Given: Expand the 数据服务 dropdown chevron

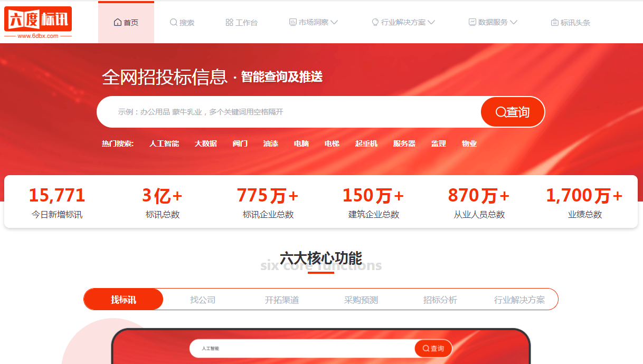Looking at the screenshot, I should click(x=514, y=22).
